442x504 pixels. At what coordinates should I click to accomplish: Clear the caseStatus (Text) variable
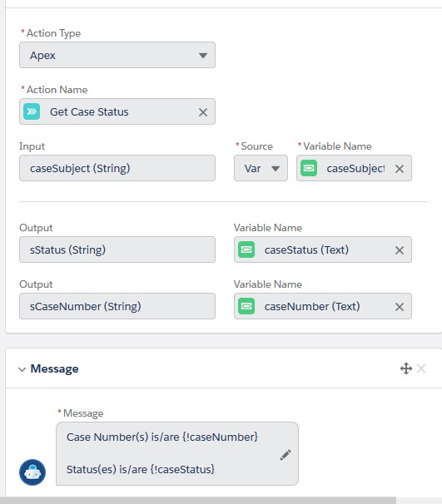[x=400, y=250]
